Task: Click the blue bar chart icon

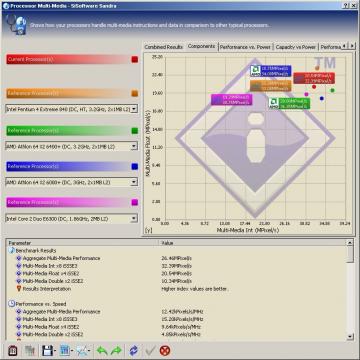Action: click(65, 350)
